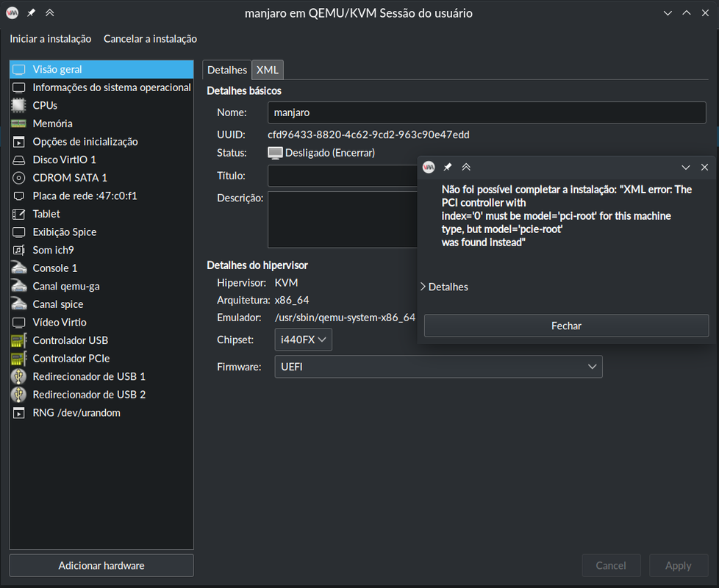Click the Redirecionador de USB 2 icon

point(19,395)
